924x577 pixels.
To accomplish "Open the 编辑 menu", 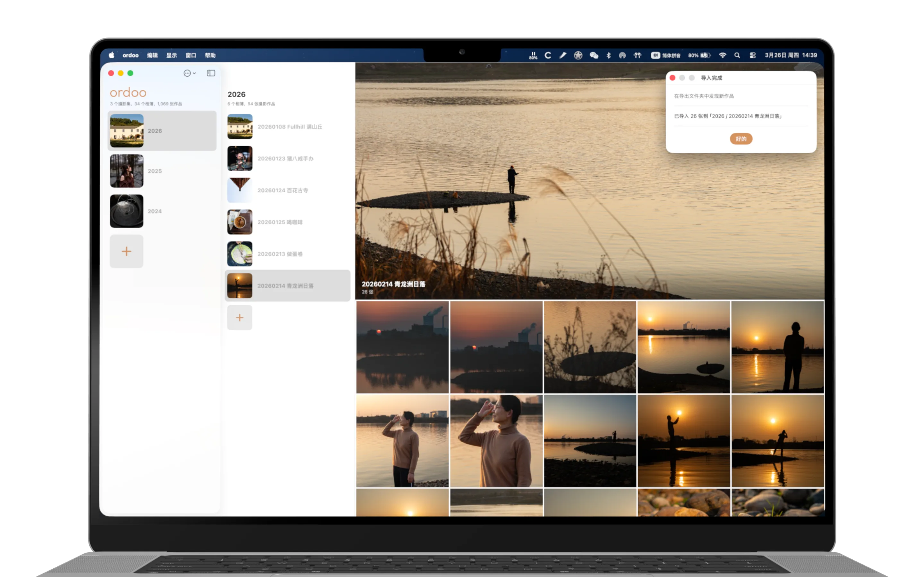I will 152,55.
